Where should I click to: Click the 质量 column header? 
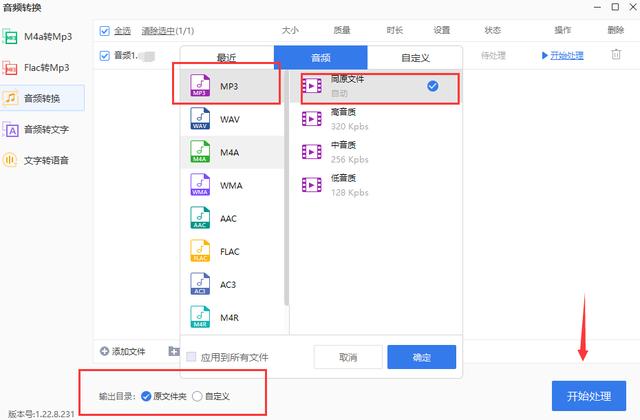[342, 30]
